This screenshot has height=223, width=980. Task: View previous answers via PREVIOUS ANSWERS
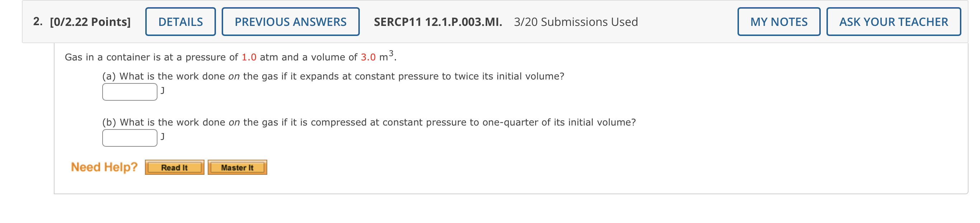coord(290,22)
